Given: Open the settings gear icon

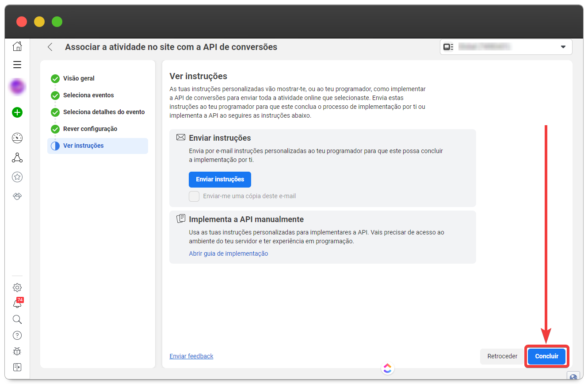Looking at the screenshot, I should point(17,288).
